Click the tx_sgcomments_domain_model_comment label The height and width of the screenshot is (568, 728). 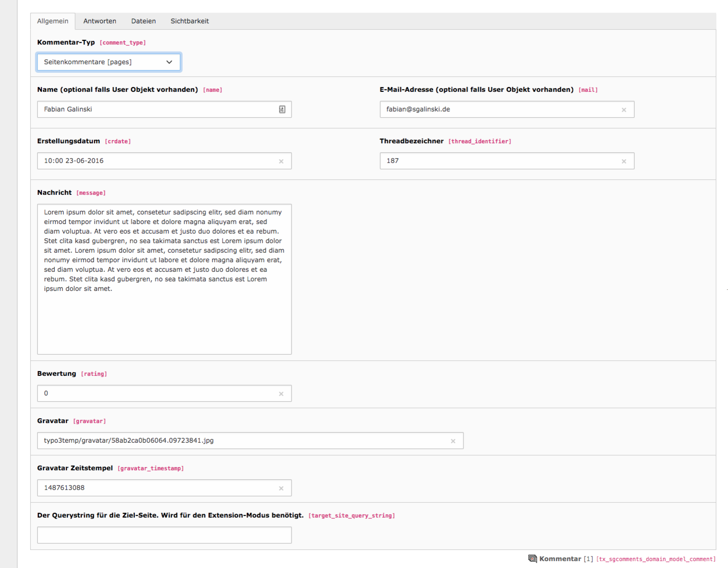pyautogui.click(x=656, y=559)
